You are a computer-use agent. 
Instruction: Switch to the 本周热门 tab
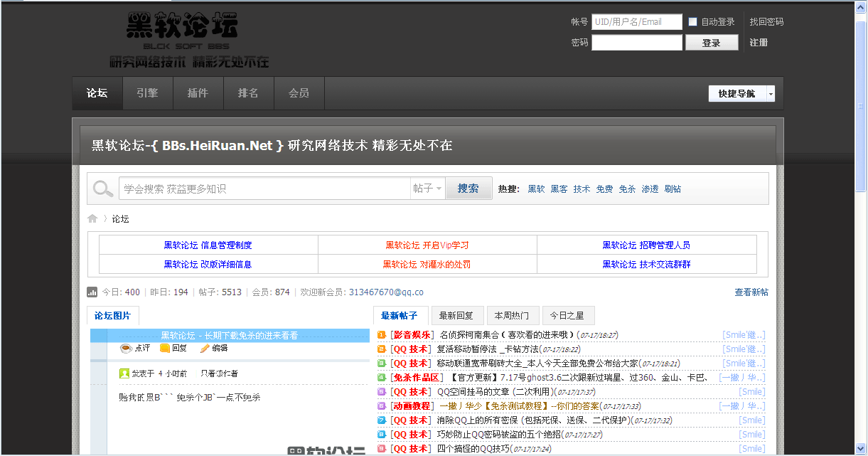tap(513, 316)
